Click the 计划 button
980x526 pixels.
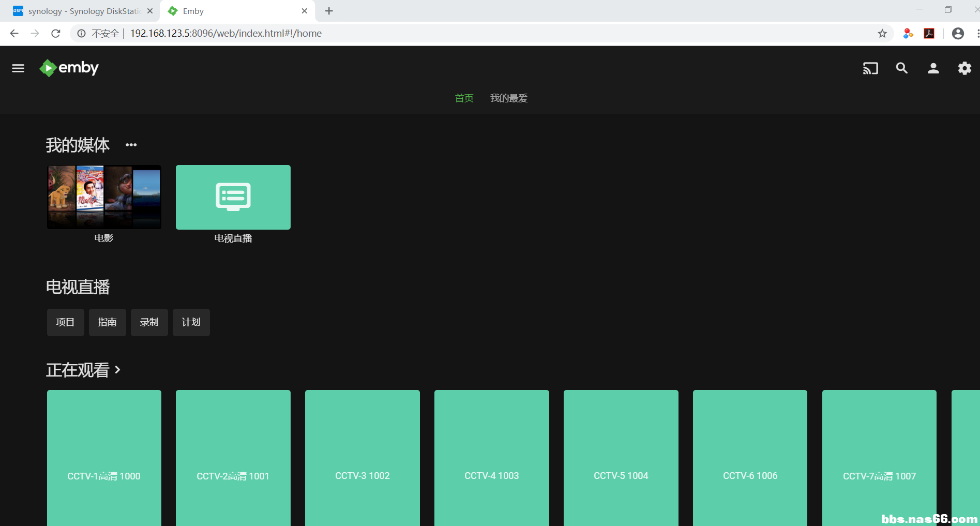(191, 322)
